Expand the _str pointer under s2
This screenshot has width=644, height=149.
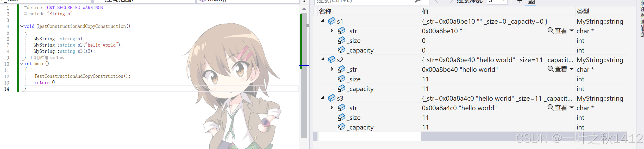[332, 69]
